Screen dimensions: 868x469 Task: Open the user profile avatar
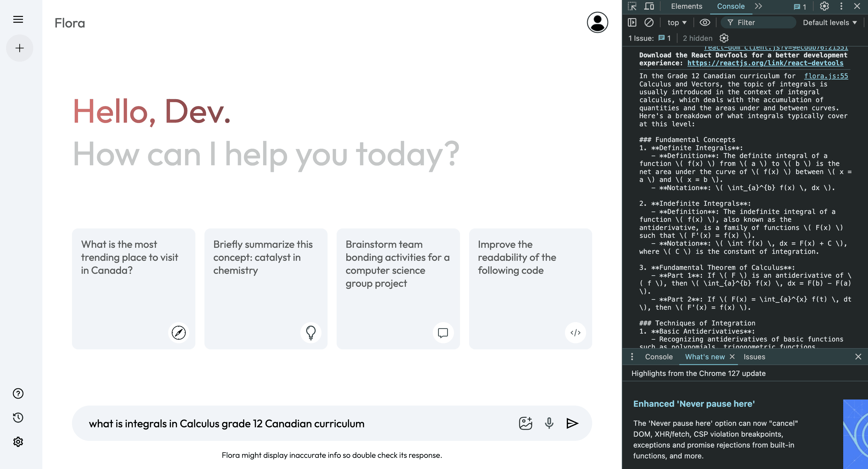click(597, 23)
